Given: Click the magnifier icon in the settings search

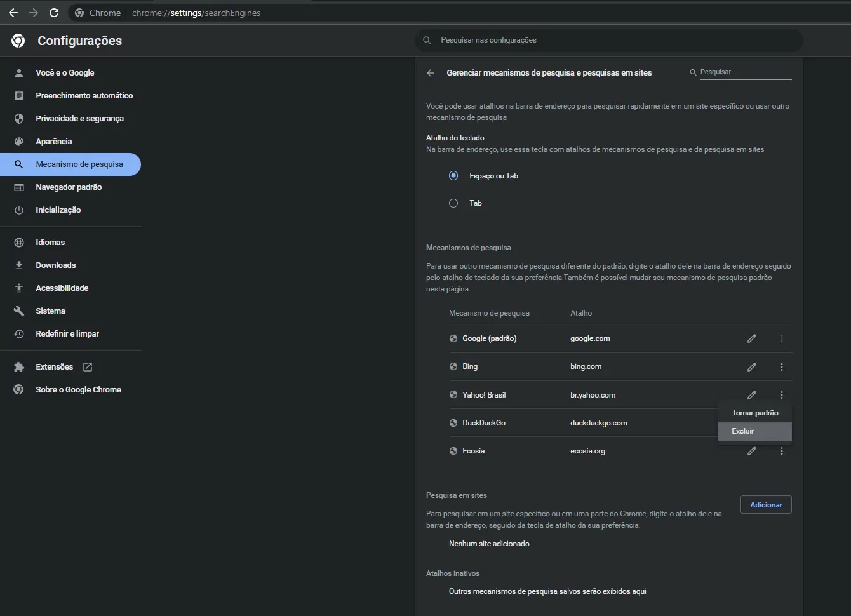Looking at the screenshot, I should (427, 40).
